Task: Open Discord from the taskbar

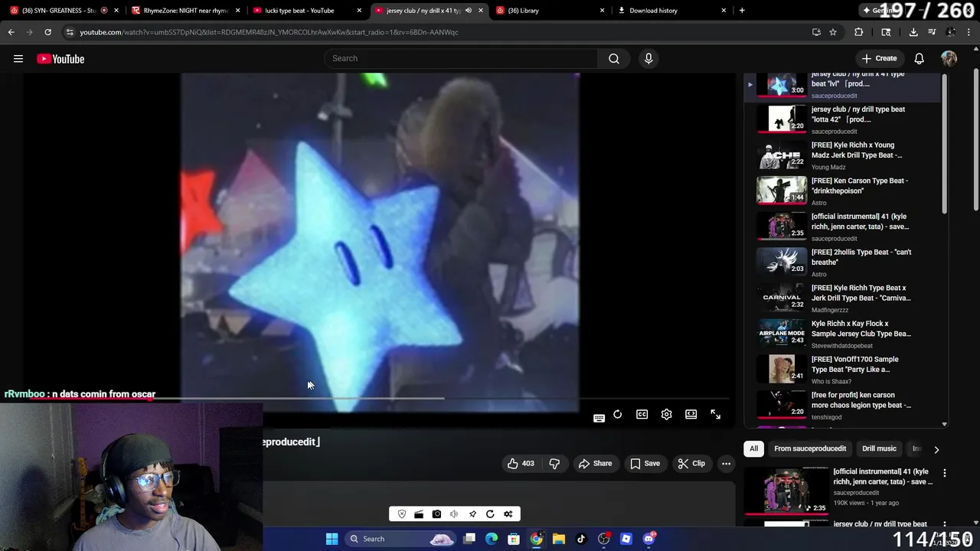Action: [x=649, y=539]
